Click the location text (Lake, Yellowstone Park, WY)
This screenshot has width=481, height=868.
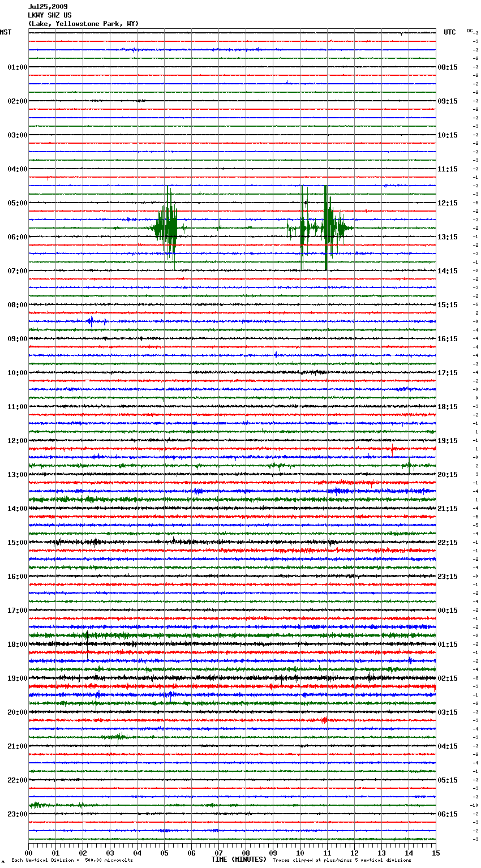click(83, 24)
